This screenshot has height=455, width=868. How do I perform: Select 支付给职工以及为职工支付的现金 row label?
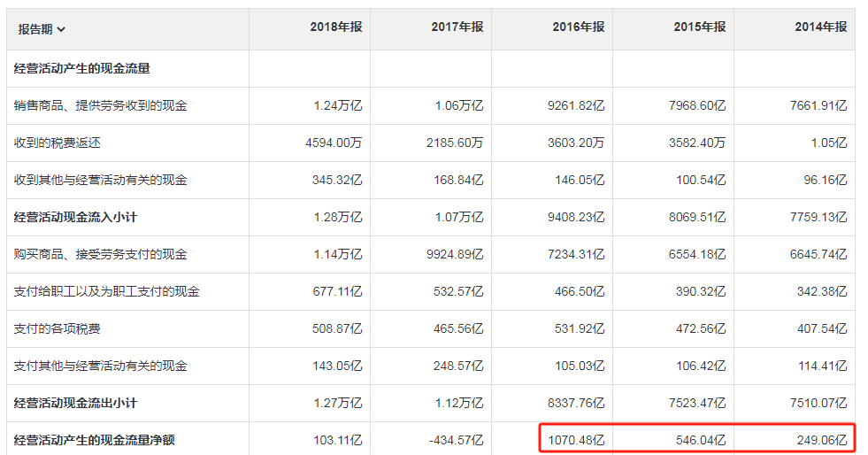pyautogui.click(x=106, y=291)
